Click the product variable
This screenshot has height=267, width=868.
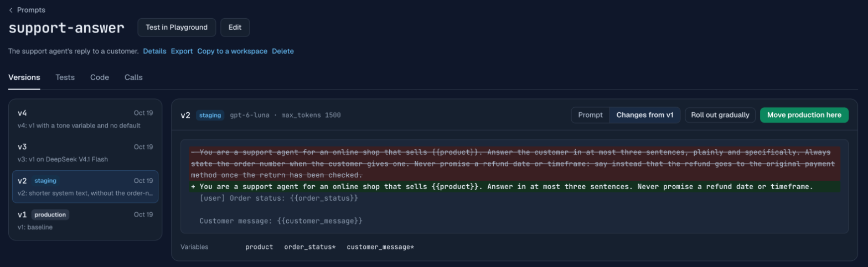click(259, 247)
